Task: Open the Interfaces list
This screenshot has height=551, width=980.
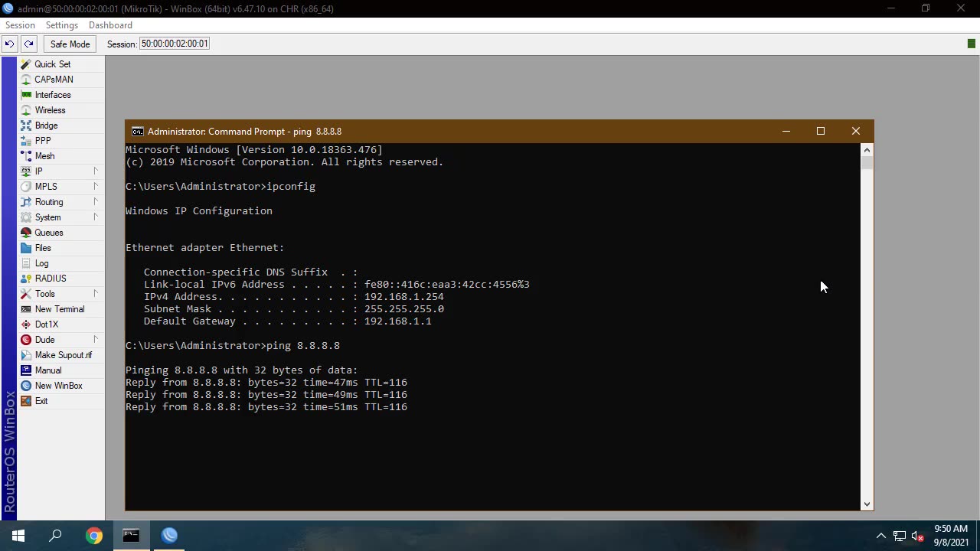Action: (x=52, y=95)
